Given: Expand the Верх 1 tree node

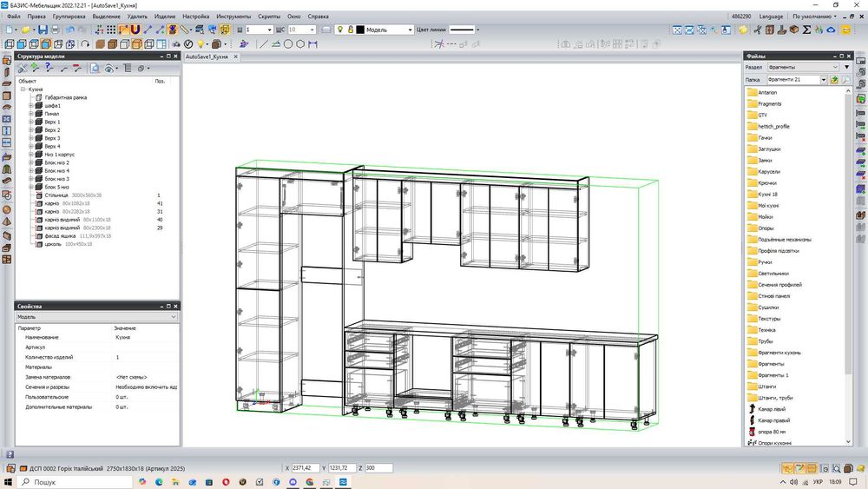Looking at the screenshot, I should [x=31, y=122].
